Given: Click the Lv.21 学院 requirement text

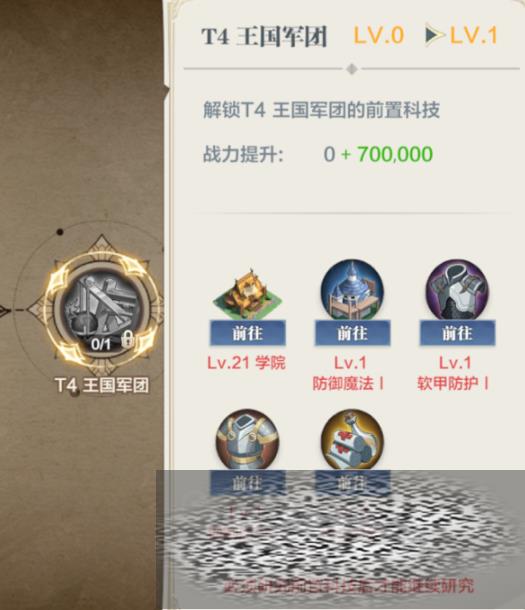Looking at the screenshot, I should (x=247, y=363).
